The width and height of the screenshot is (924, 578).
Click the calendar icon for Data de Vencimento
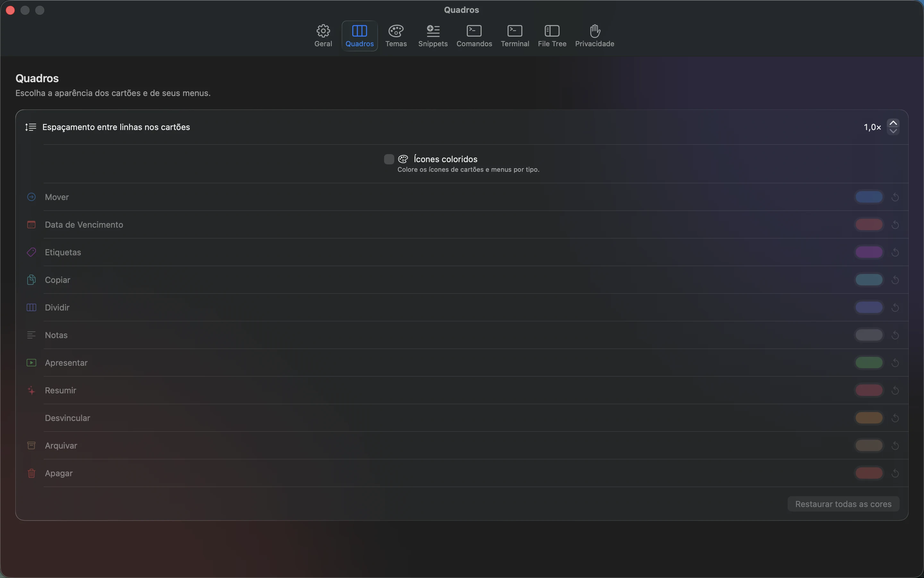pos(31,224)
